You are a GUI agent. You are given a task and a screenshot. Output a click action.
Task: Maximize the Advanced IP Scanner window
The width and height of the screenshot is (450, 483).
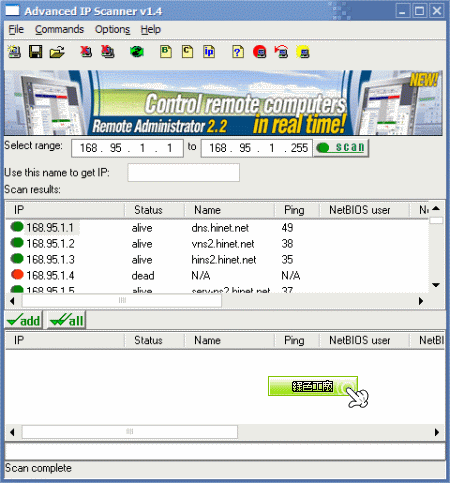[419, 11]
